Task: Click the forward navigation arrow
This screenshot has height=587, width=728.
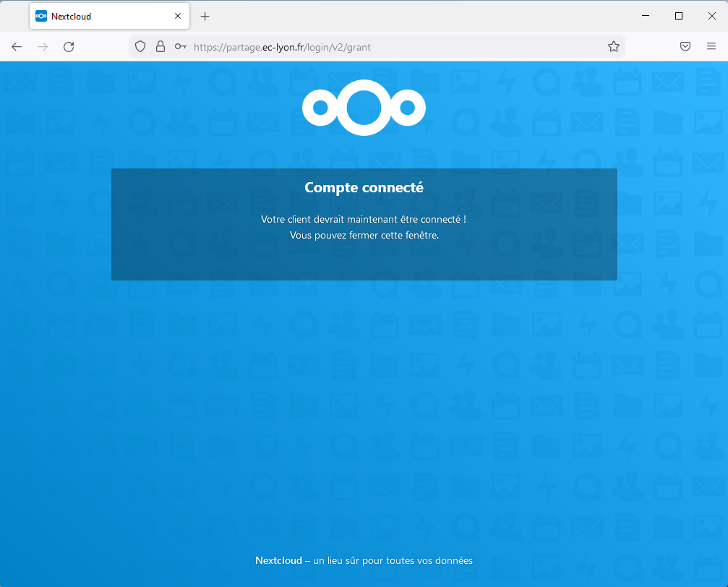Action: click(43, 46)
